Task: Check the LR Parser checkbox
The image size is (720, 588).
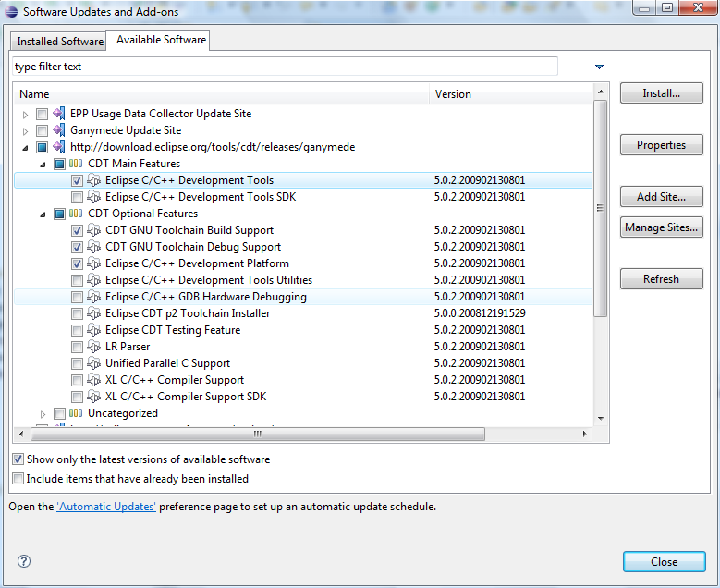Action: tap(77, 347)
